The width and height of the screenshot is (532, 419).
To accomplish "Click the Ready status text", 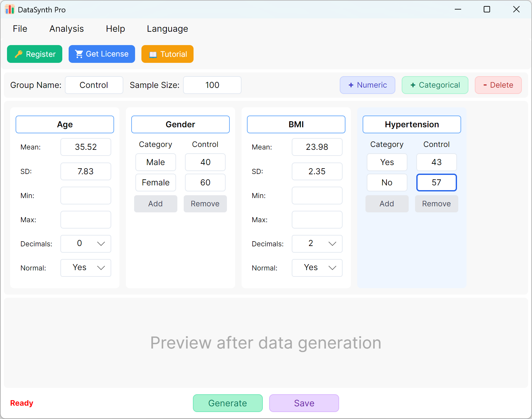I will click(x=22, y=403).
